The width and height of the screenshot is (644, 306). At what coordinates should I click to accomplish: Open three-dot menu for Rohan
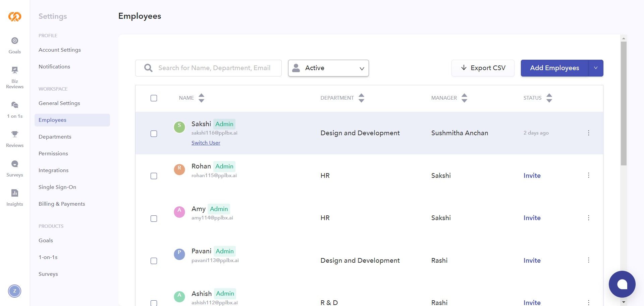click(x=588, y=175)
